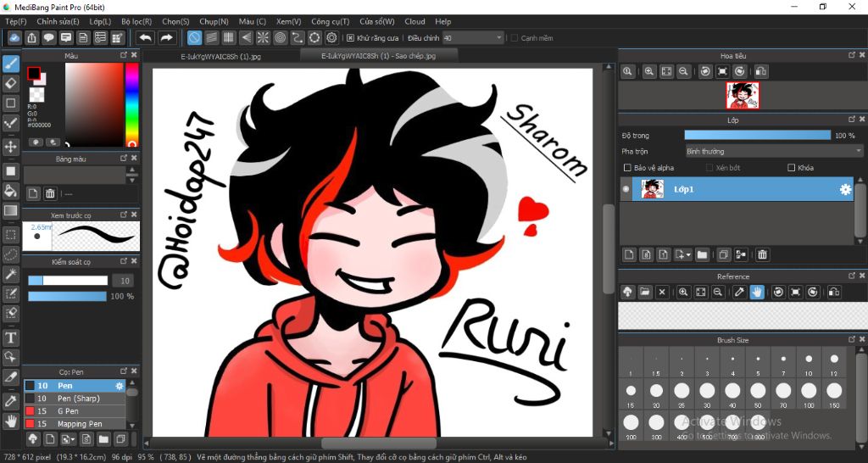Select the Magic Wand tool
The height and width of the screenshot is (463, 868).
pos(10,274)
